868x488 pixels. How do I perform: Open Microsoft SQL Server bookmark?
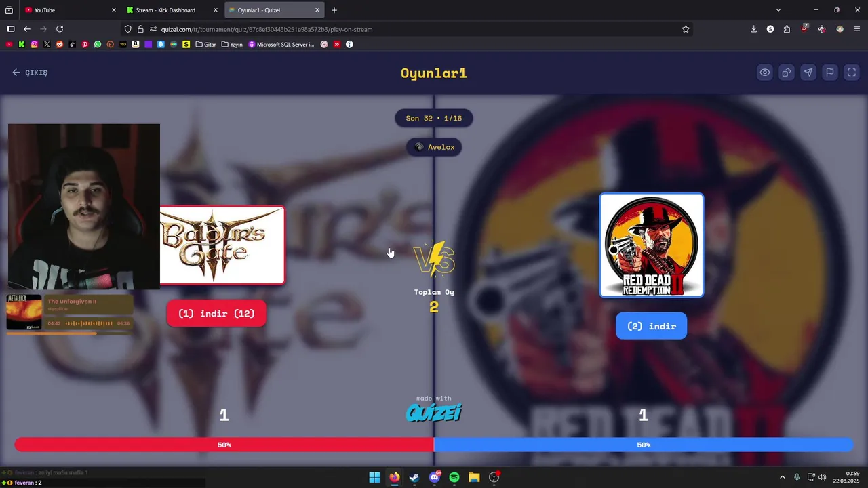(x=281, y=45)
